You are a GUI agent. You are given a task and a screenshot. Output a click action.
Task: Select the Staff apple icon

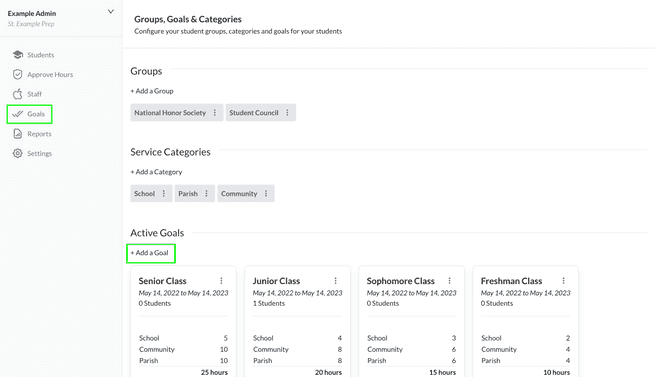click(x=18, y=94)
